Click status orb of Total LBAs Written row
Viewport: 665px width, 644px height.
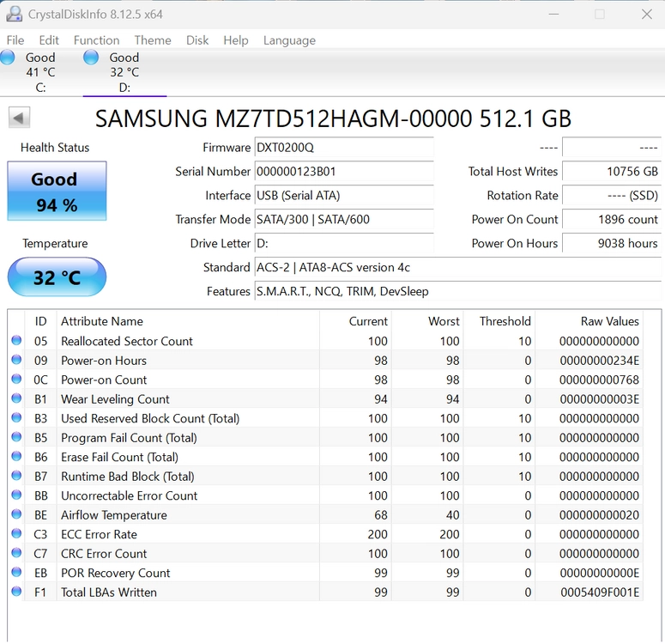[x=16, y=592]
